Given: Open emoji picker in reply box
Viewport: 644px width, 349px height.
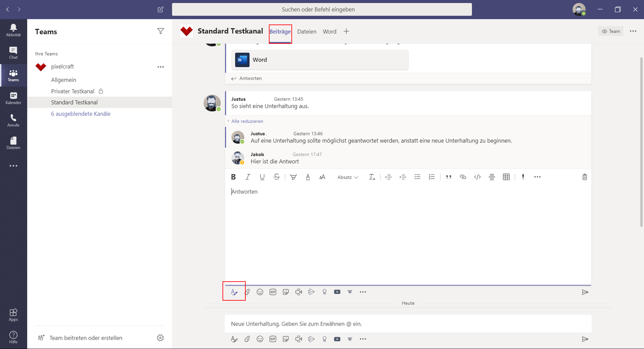Looking at the screenshot, I should pyautogui.click(x=260, y=292).
